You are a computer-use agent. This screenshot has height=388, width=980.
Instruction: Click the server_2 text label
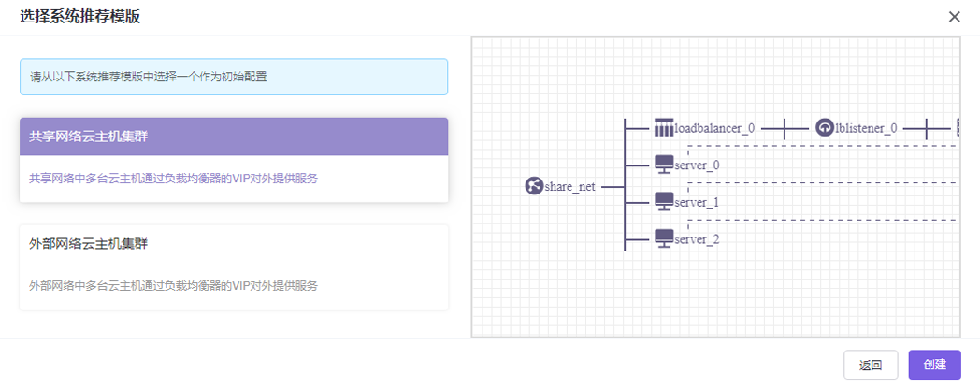click(697, 239)
